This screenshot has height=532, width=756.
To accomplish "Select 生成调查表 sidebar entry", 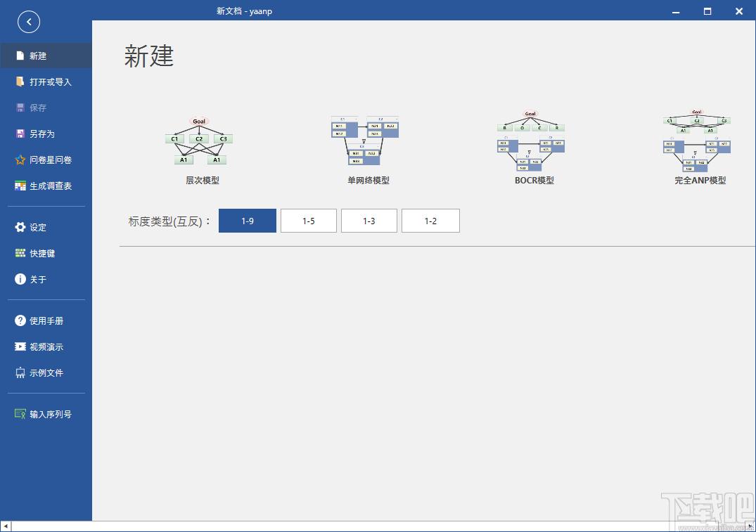I will (50, 186).
